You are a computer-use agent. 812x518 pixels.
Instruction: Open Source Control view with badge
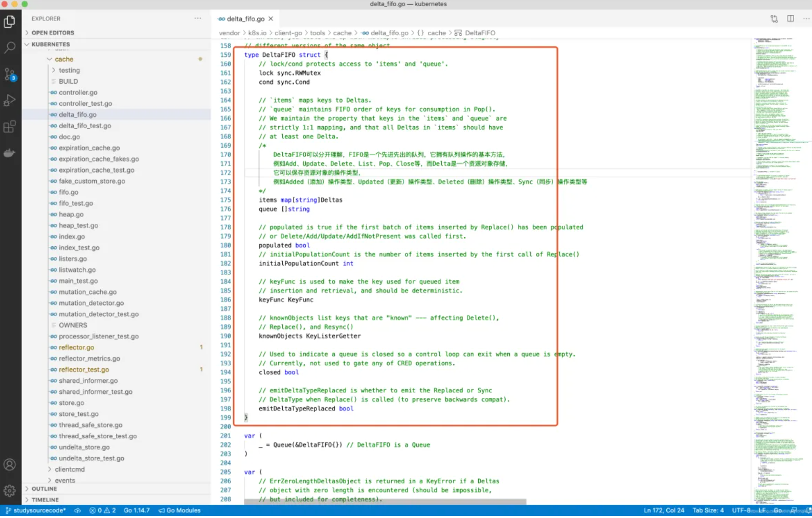pyautogui.click(x=10, y=74)
